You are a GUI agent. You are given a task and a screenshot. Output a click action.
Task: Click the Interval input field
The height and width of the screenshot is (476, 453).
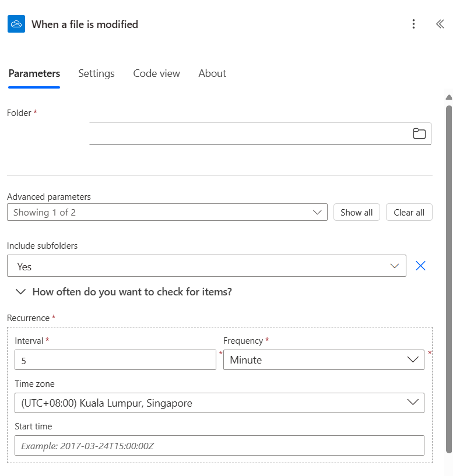click(115, 359)
